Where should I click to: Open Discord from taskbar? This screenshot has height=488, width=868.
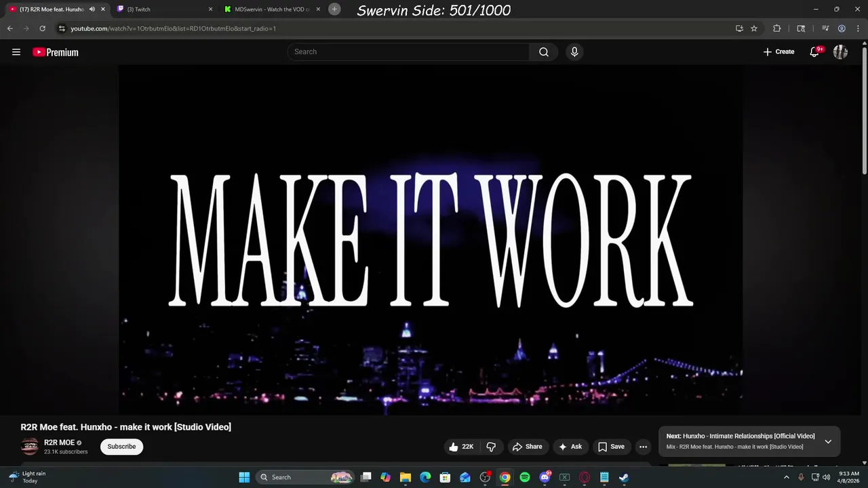pyautogui.click(x=545, y=477)
